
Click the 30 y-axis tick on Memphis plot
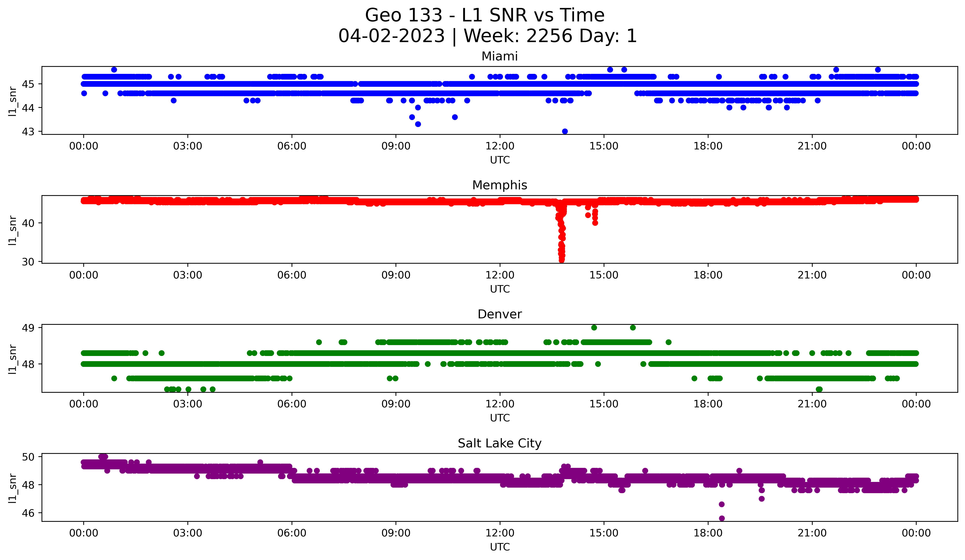28,262
